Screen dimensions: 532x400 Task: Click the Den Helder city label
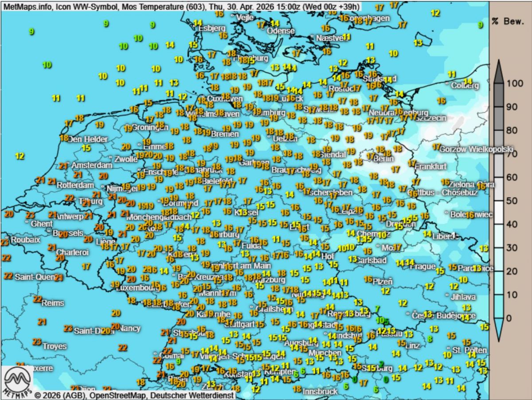pos(87,139)
